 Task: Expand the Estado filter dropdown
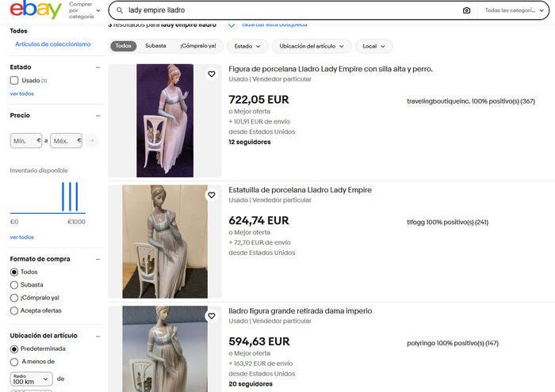[x=247, y=46]
